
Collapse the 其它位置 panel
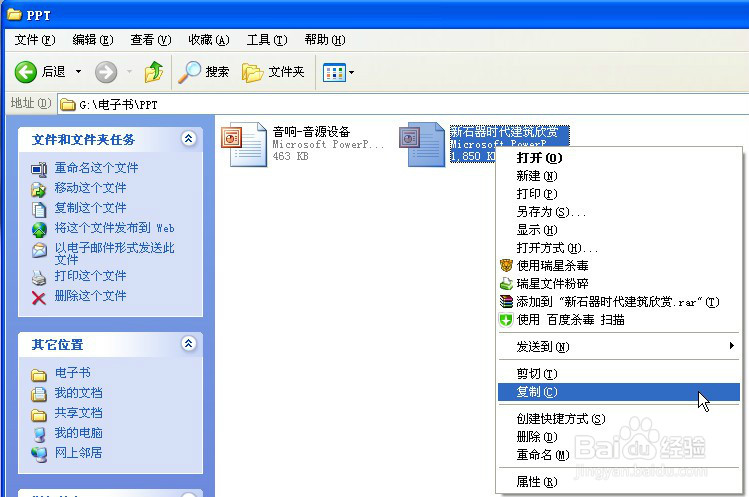[189, 344]
